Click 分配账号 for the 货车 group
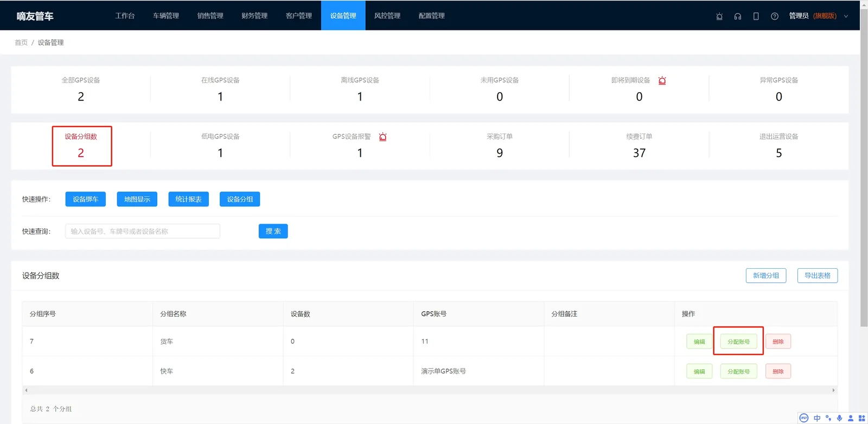 tap(739, 341)
